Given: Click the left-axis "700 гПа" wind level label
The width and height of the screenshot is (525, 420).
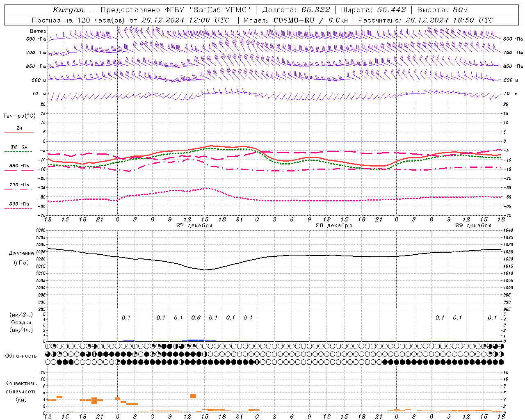Looking at the screenshot, I should [36, 52].
